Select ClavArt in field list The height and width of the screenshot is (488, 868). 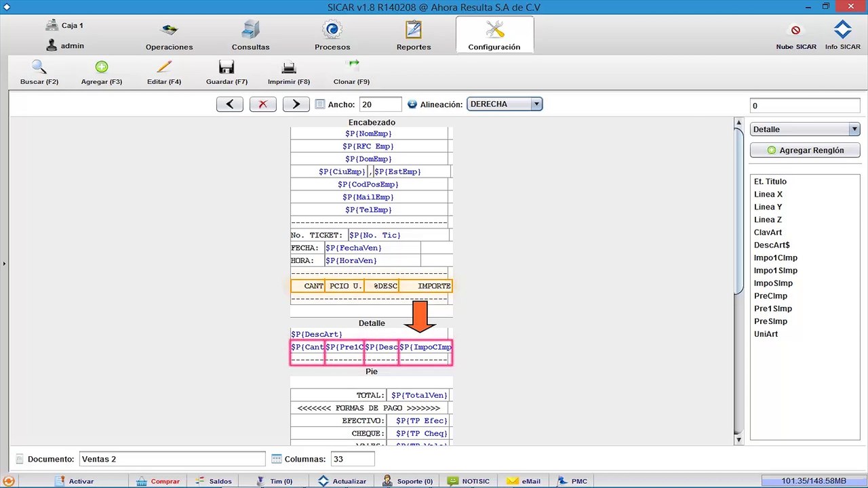(768, 232)
